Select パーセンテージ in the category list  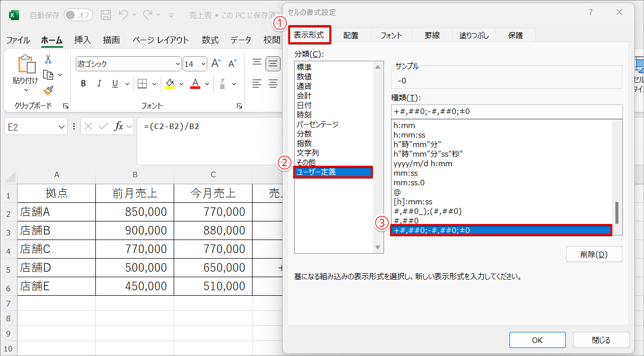(x=318, y=124)
